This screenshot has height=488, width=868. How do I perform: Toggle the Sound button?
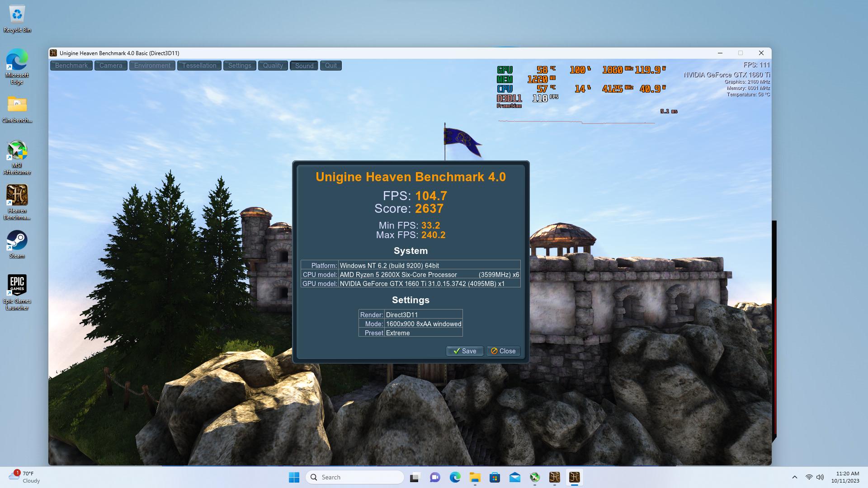(304, 66)
